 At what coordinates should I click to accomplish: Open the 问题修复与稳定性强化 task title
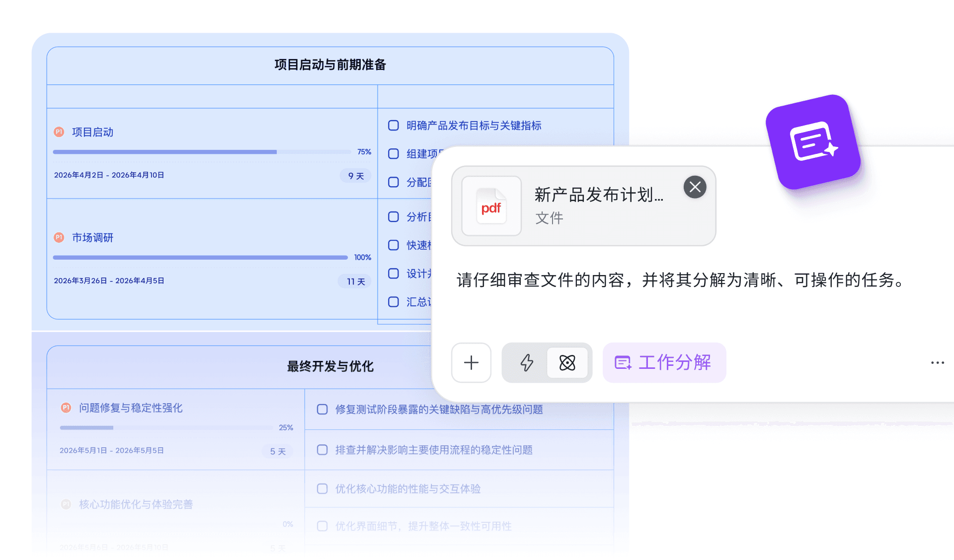[131, 408]
